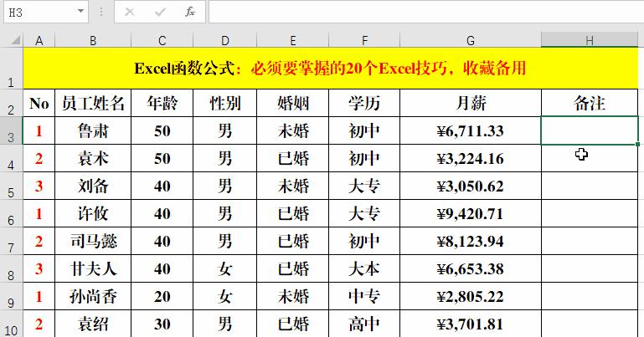Select the empty 备注 cell for 袁术
Image resolution: width=644 pixels, height=337 pixels.
pos(590,158)
